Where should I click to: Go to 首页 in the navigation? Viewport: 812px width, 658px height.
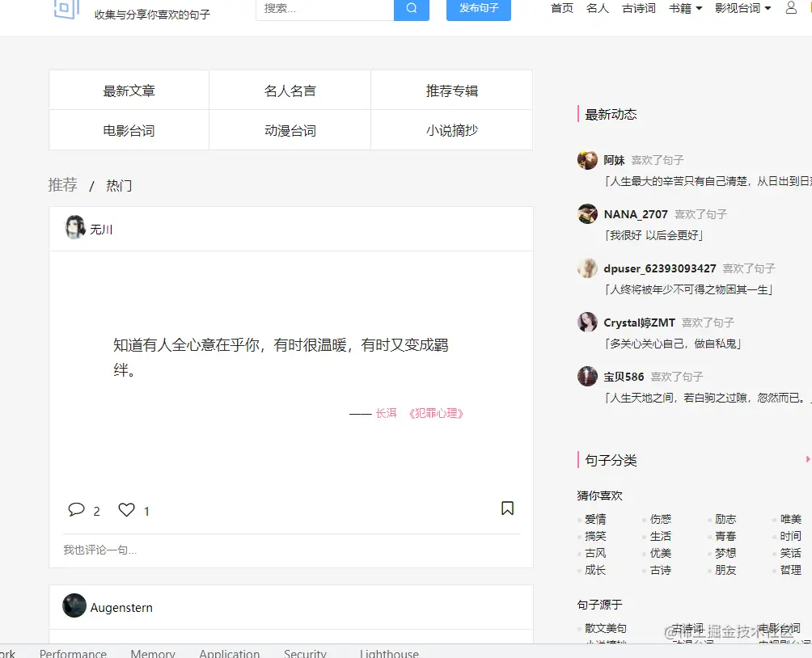(x=562, y=8)
